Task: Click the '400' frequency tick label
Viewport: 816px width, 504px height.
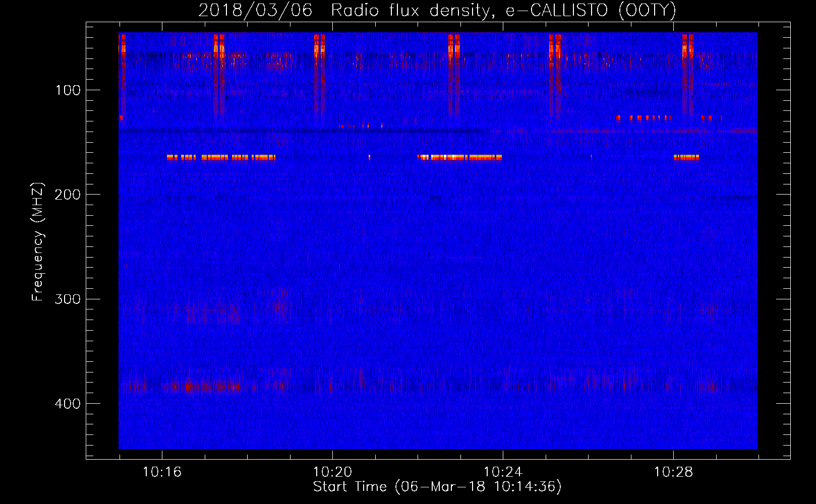Action: 68,404
